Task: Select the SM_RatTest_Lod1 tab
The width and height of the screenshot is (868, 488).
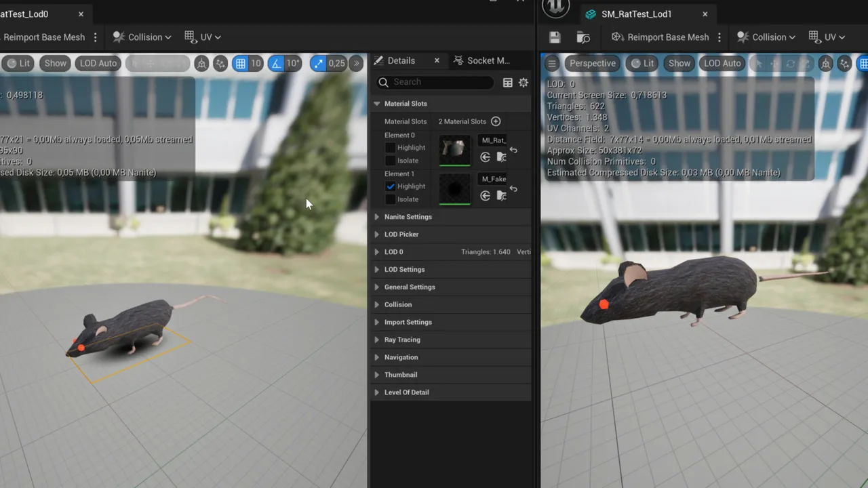Action: point(636,14)
